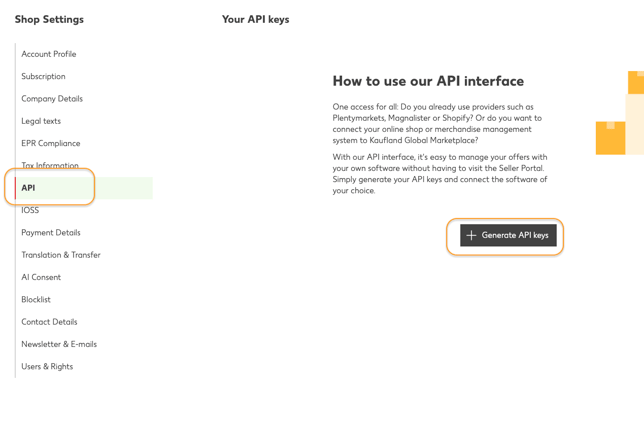
Task: Select Tax Information in the sidebar
Action: pos(50,165)
